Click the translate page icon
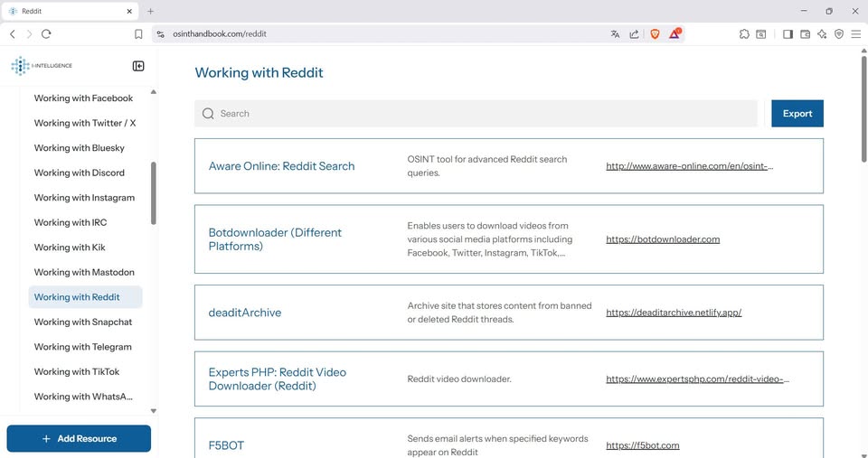 pyautogui.click(x=615, y=33)
